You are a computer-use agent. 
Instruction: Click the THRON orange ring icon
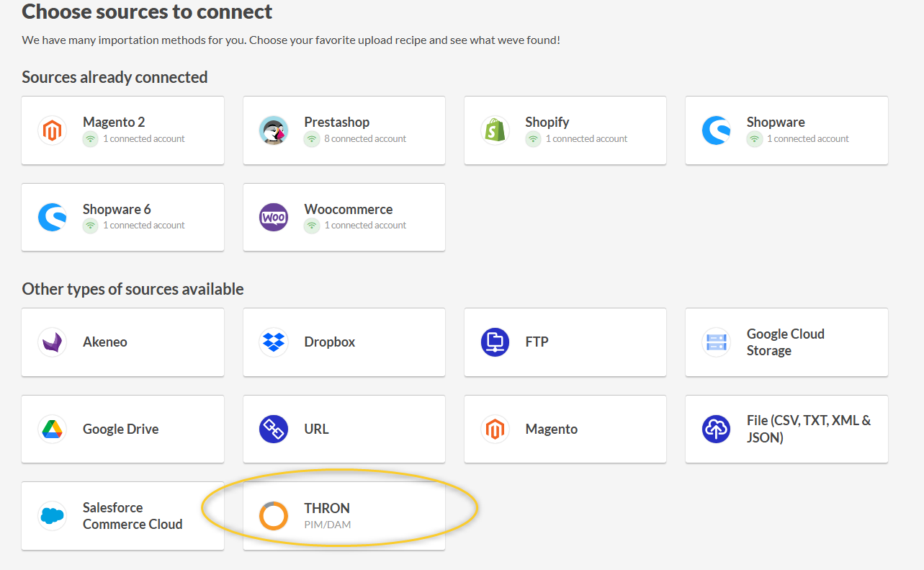tap(274, 516)
